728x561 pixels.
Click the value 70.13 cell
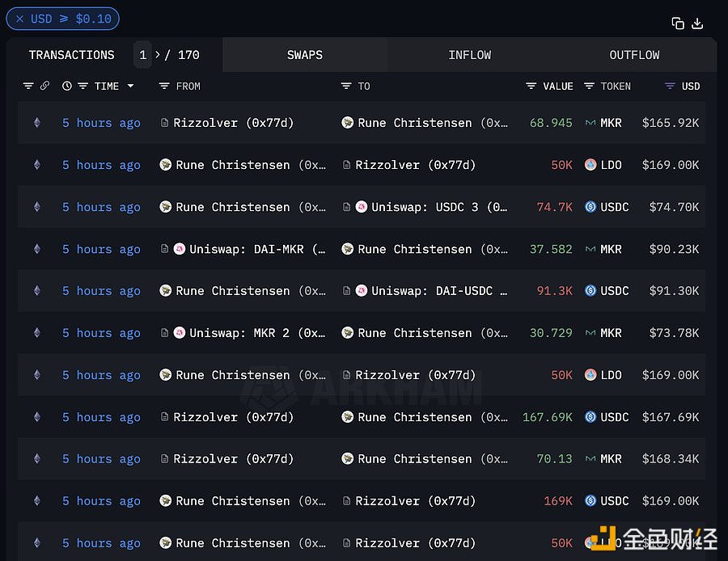pos(555,459)
